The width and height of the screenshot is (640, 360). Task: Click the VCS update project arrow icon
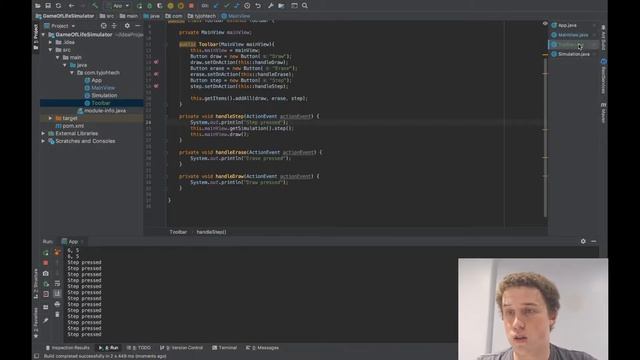[x=216, y=6]
